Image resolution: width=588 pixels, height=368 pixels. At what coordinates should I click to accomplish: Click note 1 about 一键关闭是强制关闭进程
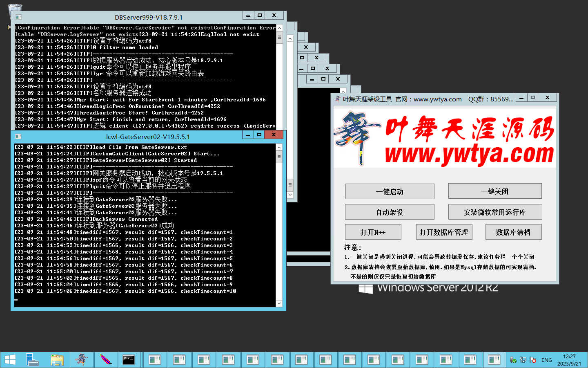click(439, 257)
